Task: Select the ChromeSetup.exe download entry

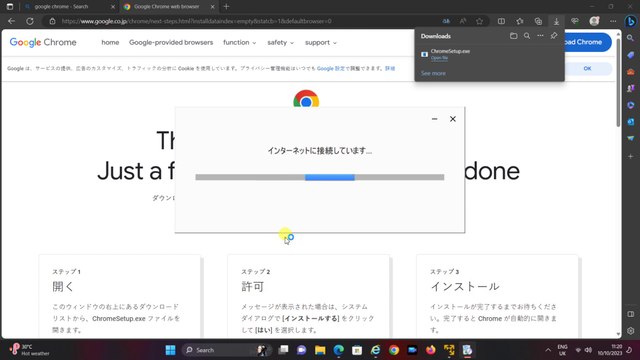Action: (489, 54)
